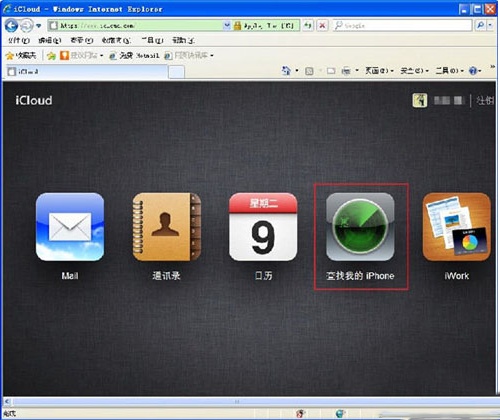
Task: Click the user account avatar picture
Action: pyautogui.click(x=420, y=100)
